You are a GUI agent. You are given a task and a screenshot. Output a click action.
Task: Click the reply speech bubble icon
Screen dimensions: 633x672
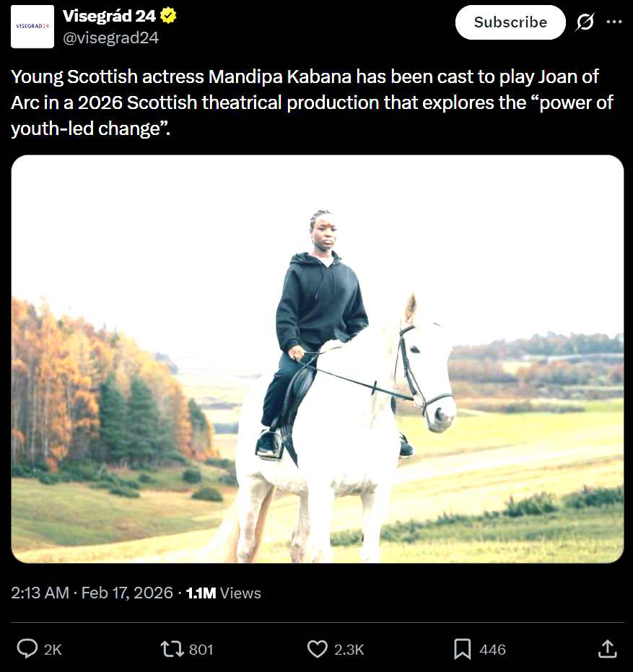tap(27, 649)
